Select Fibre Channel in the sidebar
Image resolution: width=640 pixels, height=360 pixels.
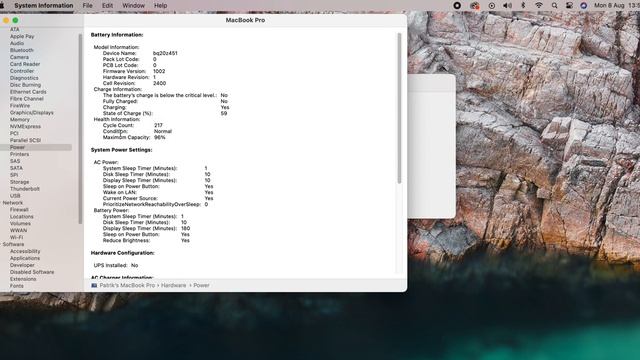[x=27, y=99]
